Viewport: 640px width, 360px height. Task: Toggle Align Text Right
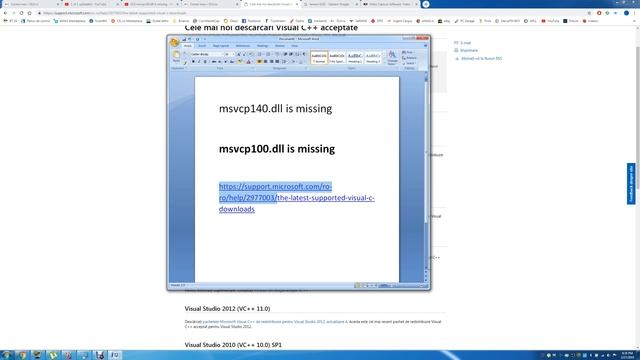pyautogui.click(x=271, y=62)
